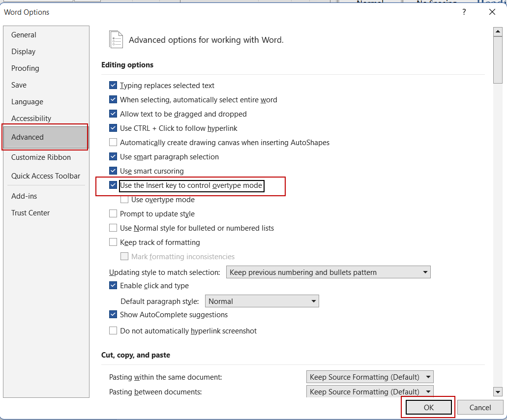Viewport: 507px width, 420px height.
Task: Close the Word Options dialog
Action: point(492,12)
